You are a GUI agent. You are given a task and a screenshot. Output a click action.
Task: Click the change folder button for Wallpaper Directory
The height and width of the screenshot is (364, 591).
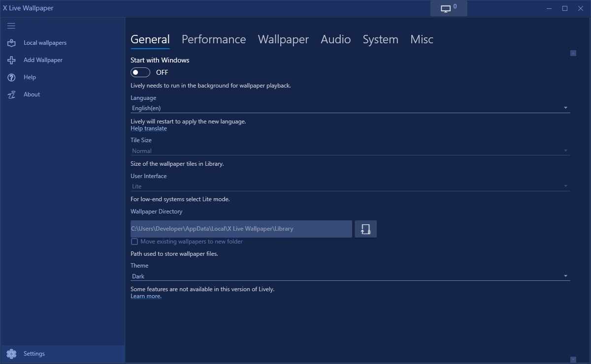(365, 229)
